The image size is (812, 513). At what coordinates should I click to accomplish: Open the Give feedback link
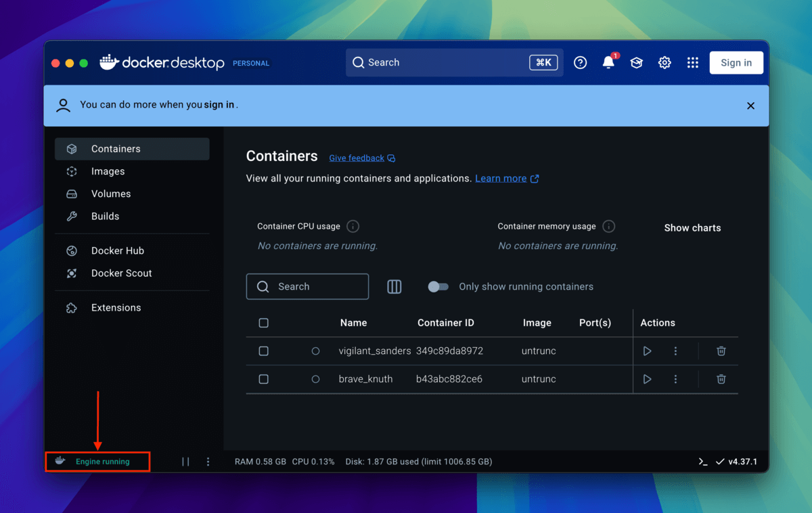(362, 158)
